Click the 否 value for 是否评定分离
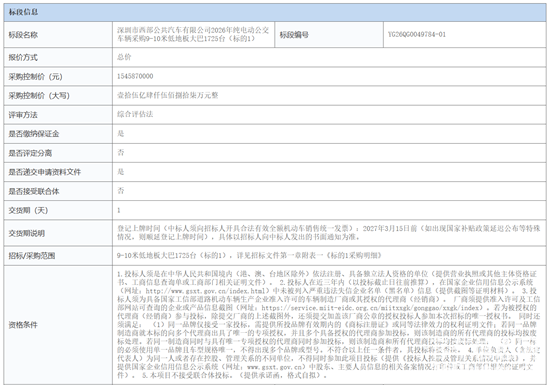Image resolution: width=550 pixels, height=385 pixels. pyautogui.click(x=121, y=153)
